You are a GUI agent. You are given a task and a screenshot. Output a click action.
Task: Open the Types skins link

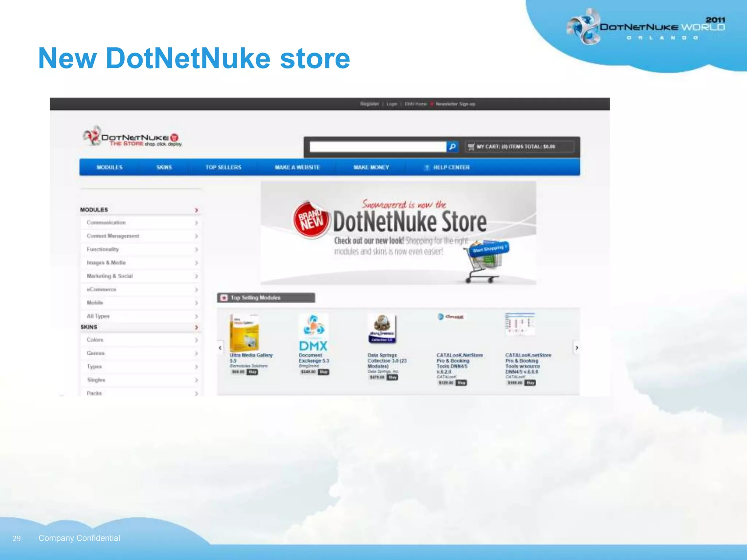coord(94,366)
